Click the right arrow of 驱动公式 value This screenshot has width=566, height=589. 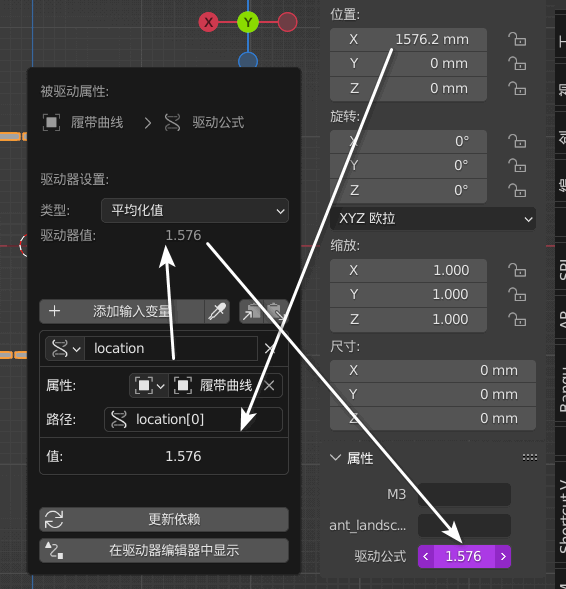pyautogui.click(x=503, y=556)
